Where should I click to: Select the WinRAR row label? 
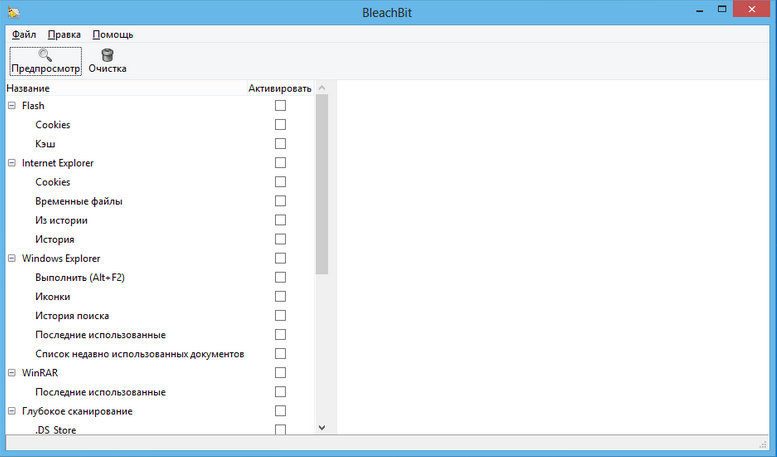click(40, 373)
